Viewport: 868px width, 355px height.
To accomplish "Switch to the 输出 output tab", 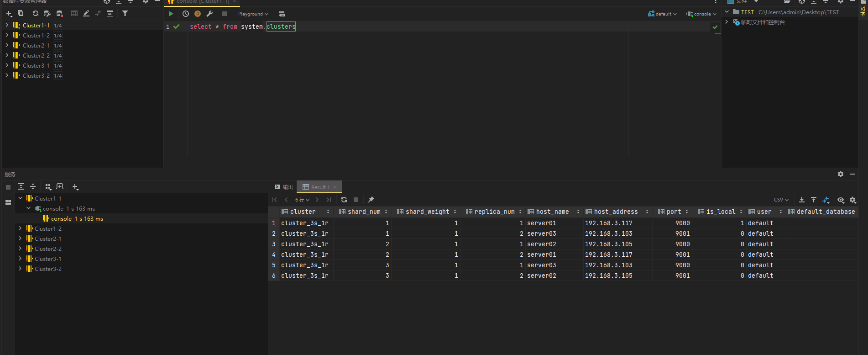I will point(284,187).
